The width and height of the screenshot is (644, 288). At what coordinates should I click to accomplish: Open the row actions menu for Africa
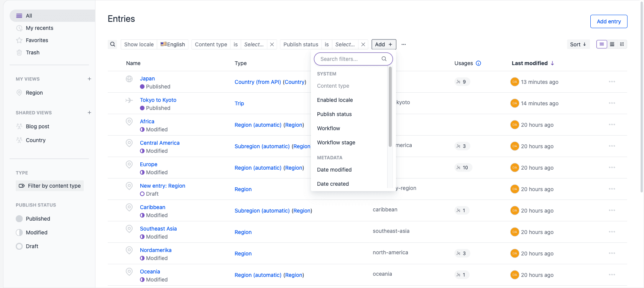click(612, 124)
